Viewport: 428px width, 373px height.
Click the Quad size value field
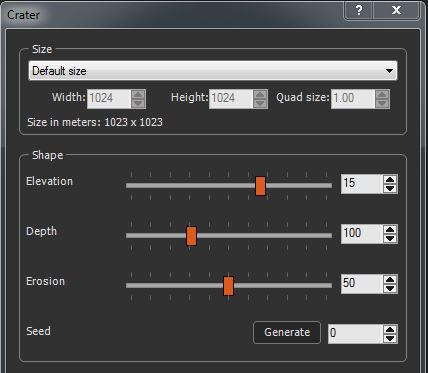click(x=353, y=99)
